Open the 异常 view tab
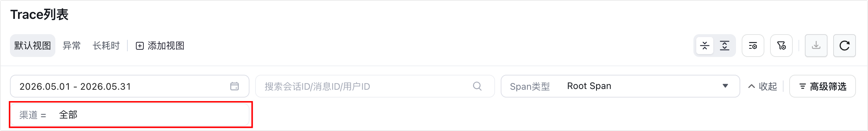Viewport: 868px width, 131px height. click(72, 46)
